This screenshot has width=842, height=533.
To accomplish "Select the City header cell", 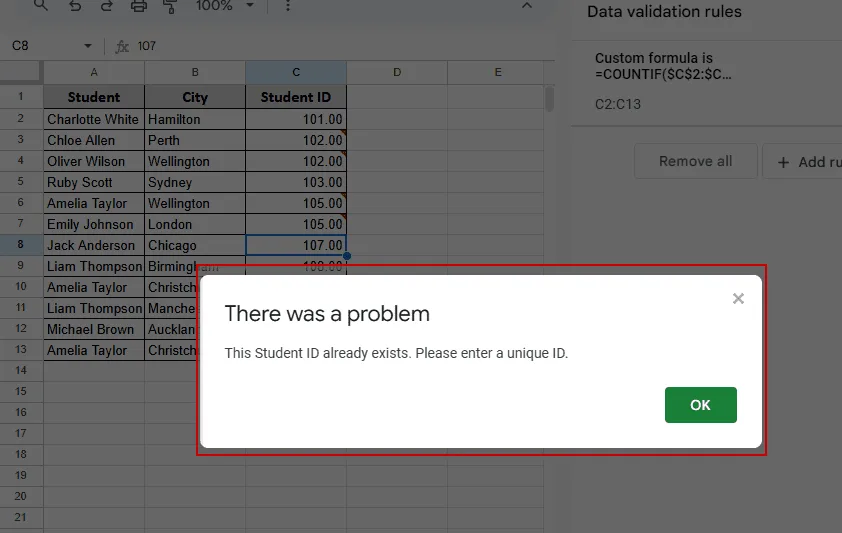I will [195, 97].
